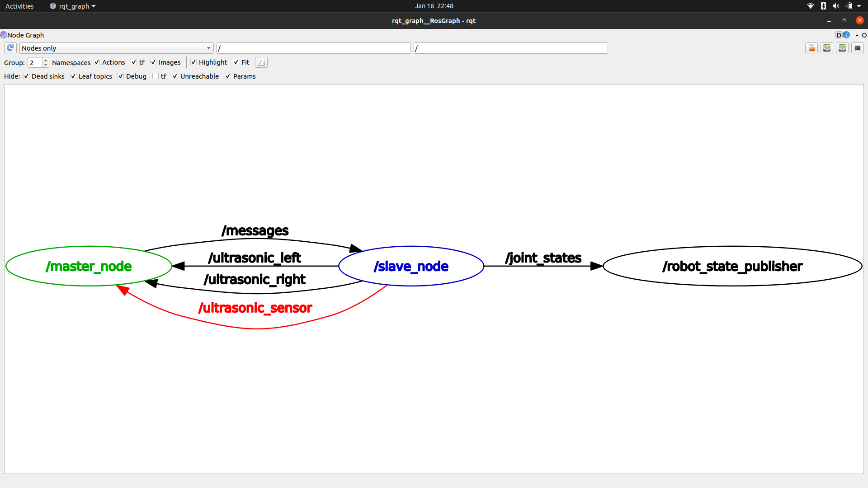This screenshot has width=868, height=488.
Task: Open the Wi-Fi indicator in top bar
Action: point(811,6)
